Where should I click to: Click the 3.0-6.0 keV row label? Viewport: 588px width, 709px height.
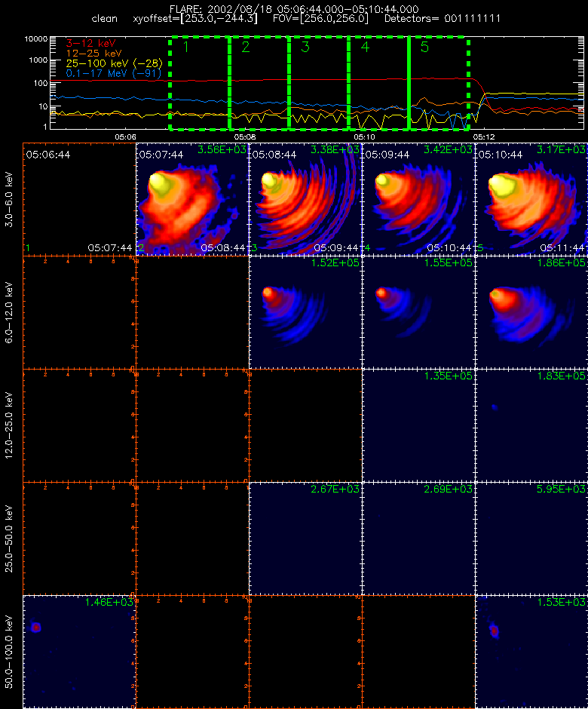pos(10,199)
